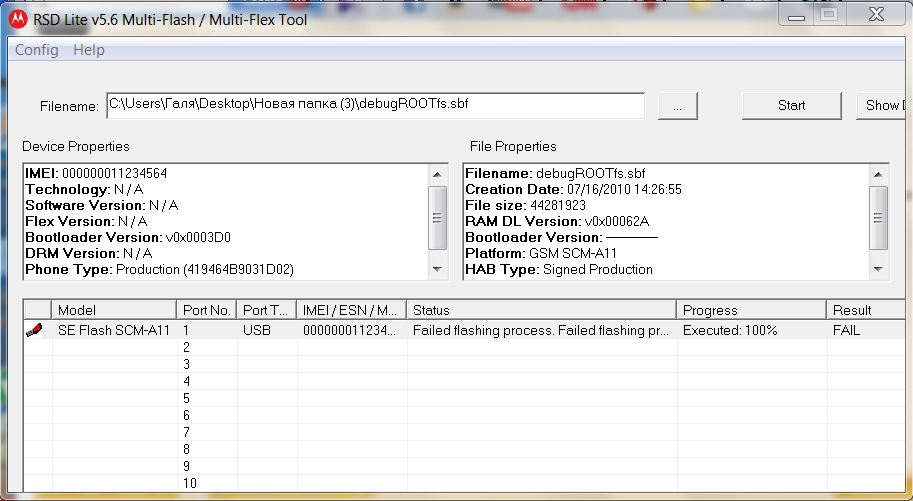Click the Platform: GSM SCM-A11 line
The image size is (913, 501).
541,253
